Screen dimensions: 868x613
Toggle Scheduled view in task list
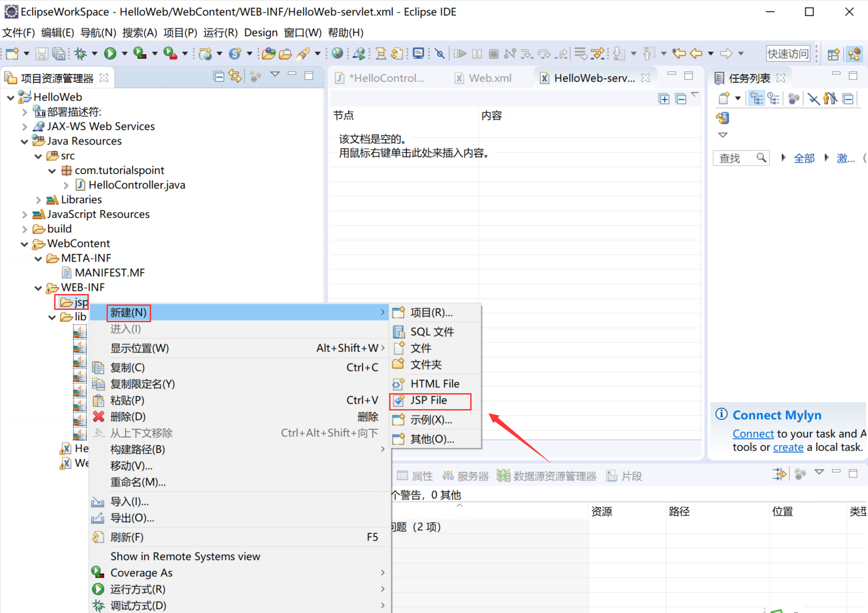click(773, 98)
